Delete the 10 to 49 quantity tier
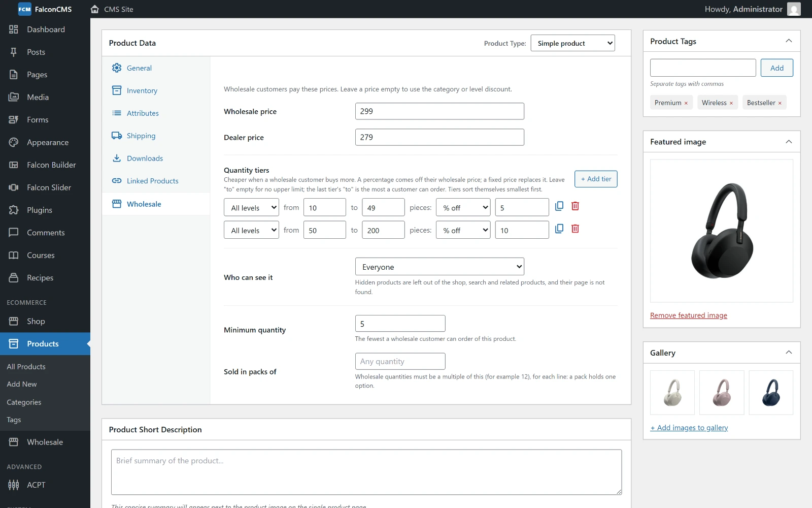Viewport: 812px width, 508px height. pyautogui.click(x=575, y=206)
